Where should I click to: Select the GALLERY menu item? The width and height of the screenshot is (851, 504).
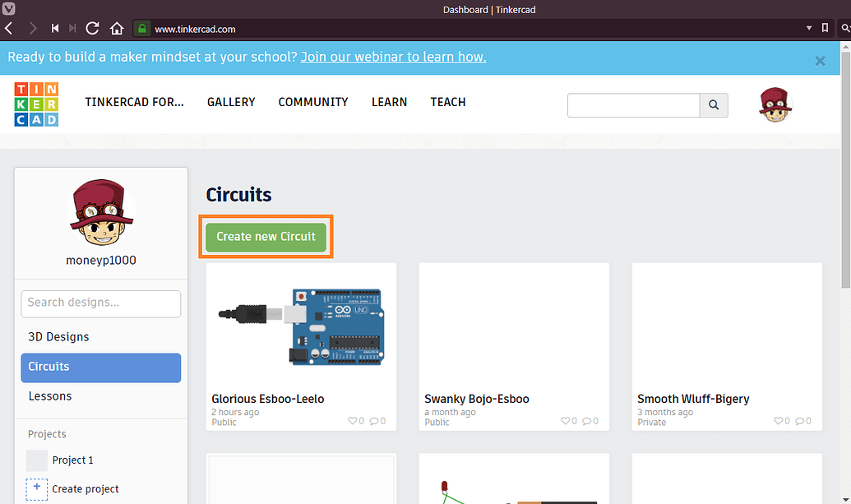point(231,102)
